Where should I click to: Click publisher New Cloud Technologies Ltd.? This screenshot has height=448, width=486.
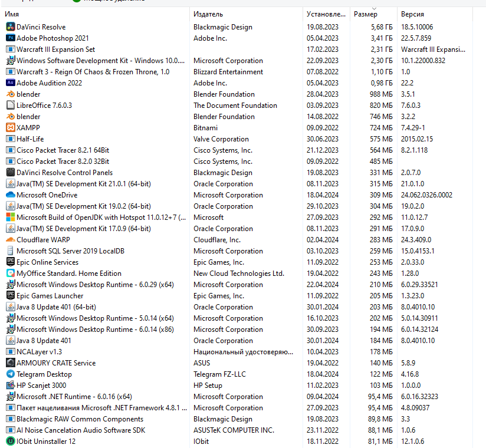point(239,274)
